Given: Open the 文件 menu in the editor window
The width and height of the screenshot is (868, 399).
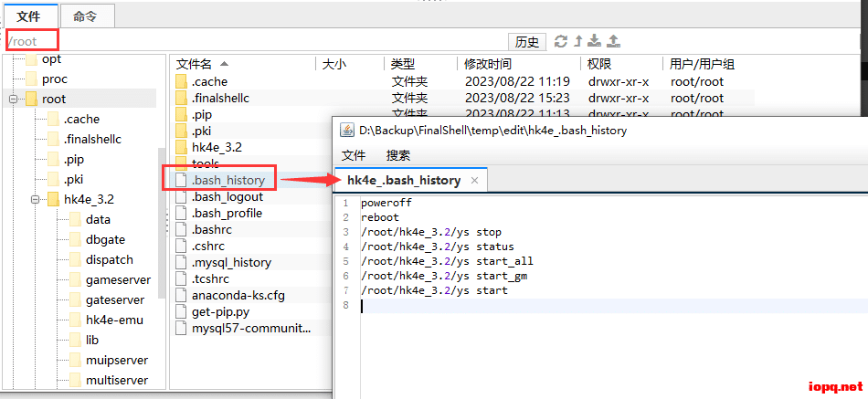Looking at the screenshot, I should [354, 155].
